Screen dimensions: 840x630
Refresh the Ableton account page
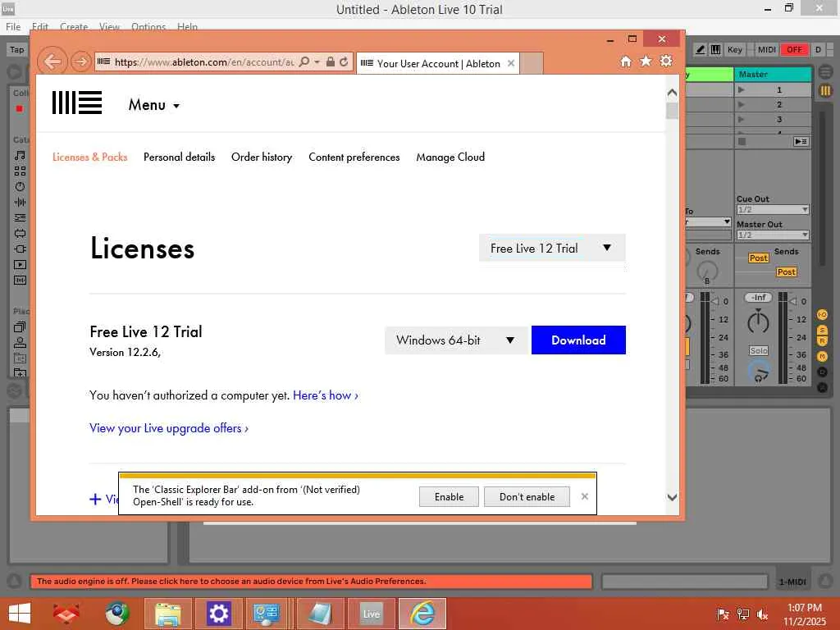point(344,62)
